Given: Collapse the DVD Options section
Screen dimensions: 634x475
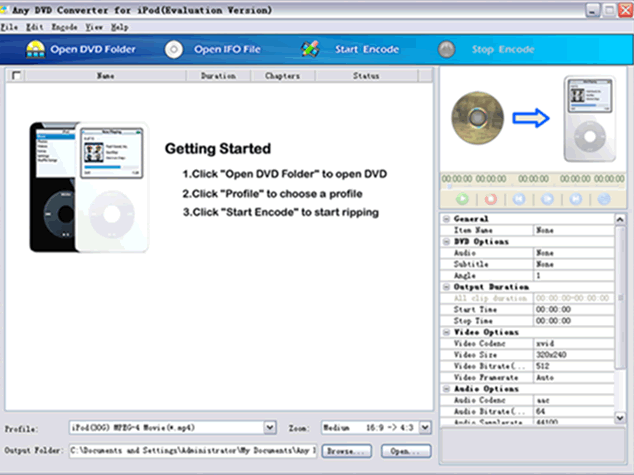Looking at the screenshot, I should [445, 241].
